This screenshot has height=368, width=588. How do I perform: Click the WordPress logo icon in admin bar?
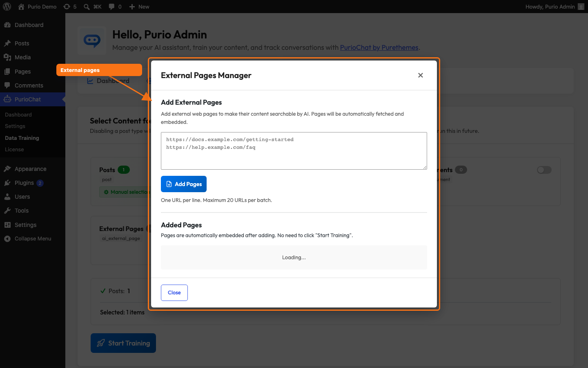pyautogui.click(x=7, y=7)
